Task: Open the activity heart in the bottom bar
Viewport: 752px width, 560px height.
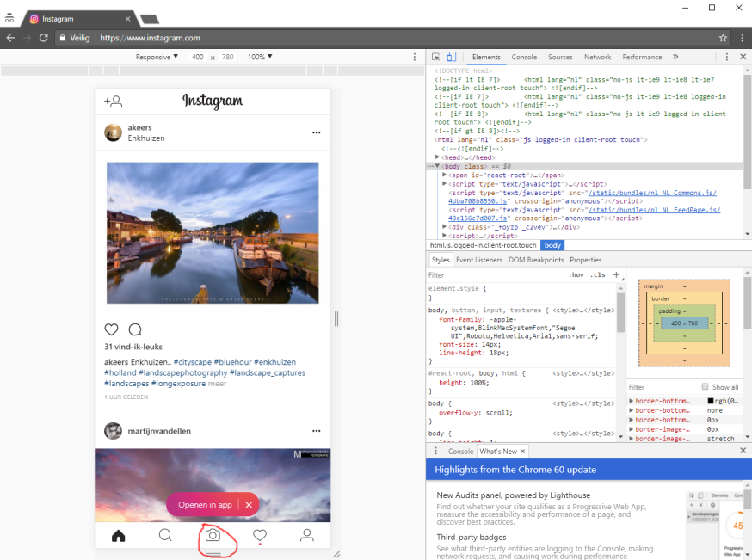Action: 260,536
